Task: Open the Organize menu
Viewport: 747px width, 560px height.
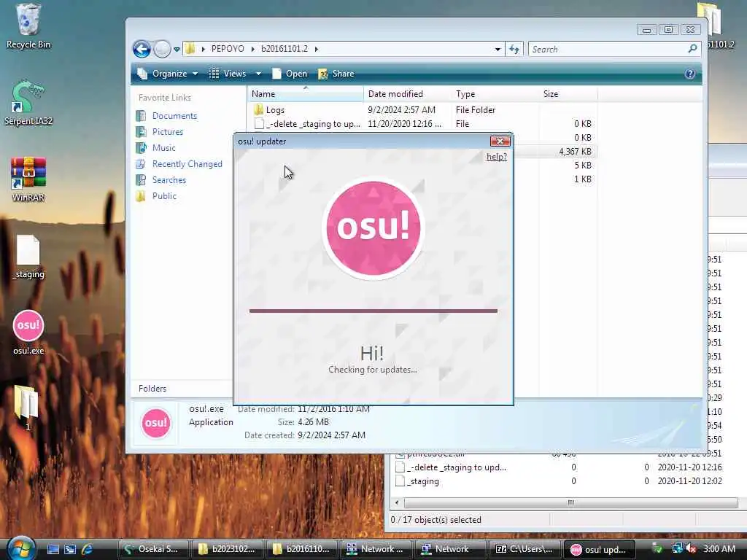Action: [167, 74]
